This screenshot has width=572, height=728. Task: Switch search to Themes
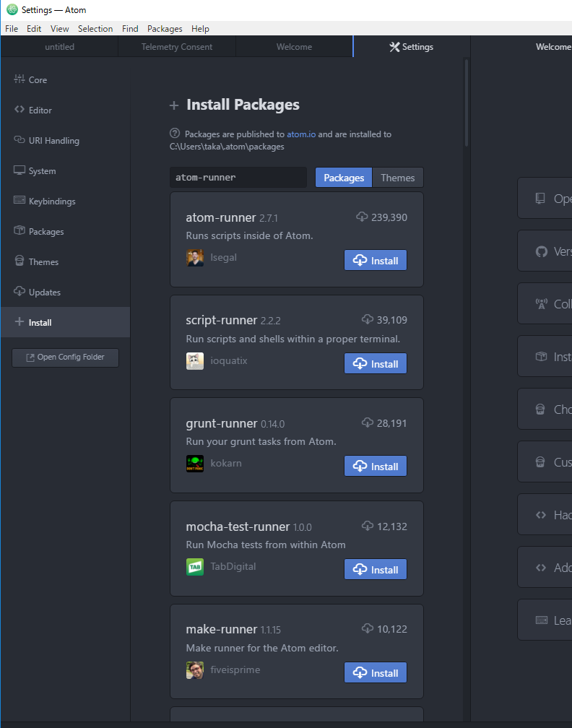(398, 178)
